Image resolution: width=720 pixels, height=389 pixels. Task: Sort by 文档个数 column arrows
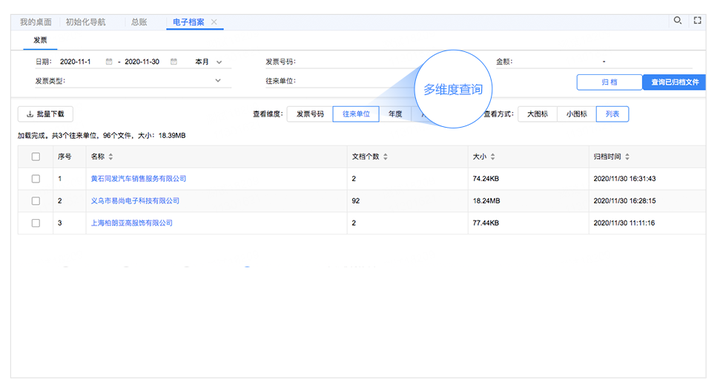click(385, 157)
